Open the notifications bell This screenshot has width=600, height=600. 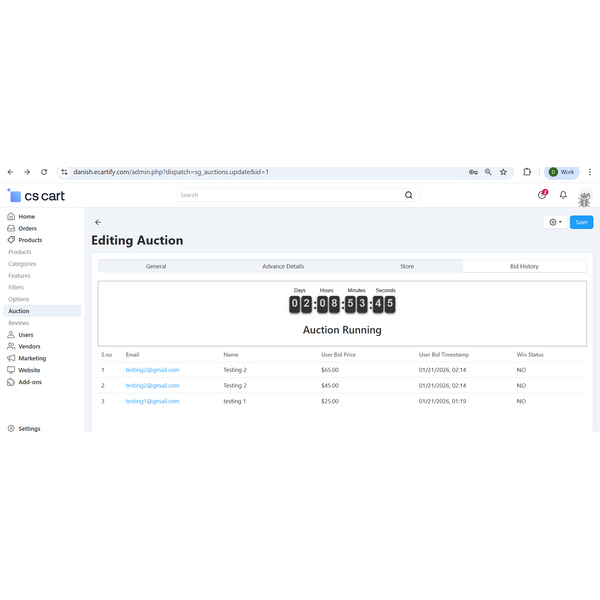563,195
